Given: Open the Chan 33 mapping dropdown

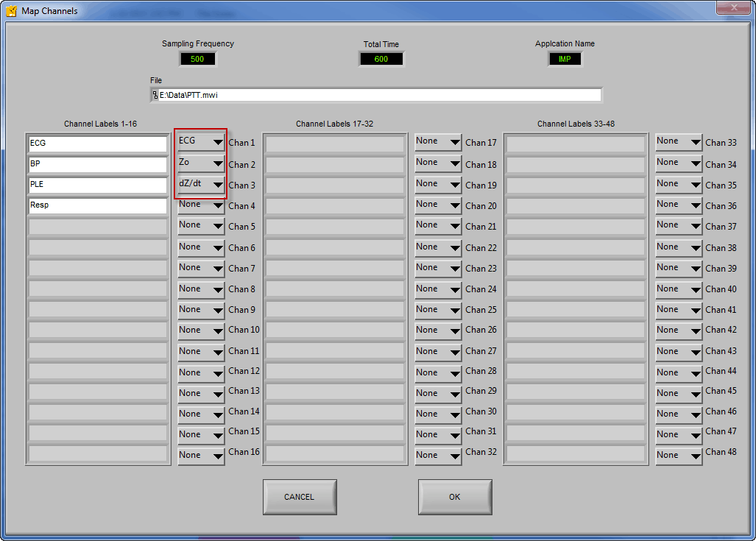Looking at the screenshot, I should [x=679, y=142].
